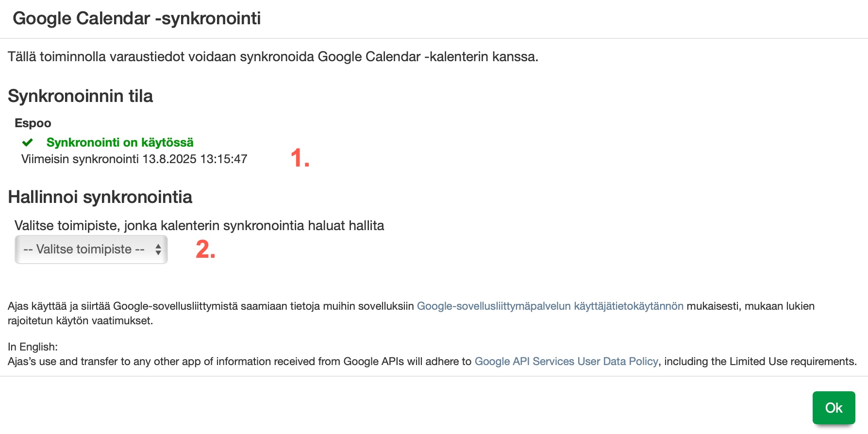Click the "In English:" label
Image resolution: width=868 pixels, height=434 pixels.
pyautogui.click(x=33, y=347)
